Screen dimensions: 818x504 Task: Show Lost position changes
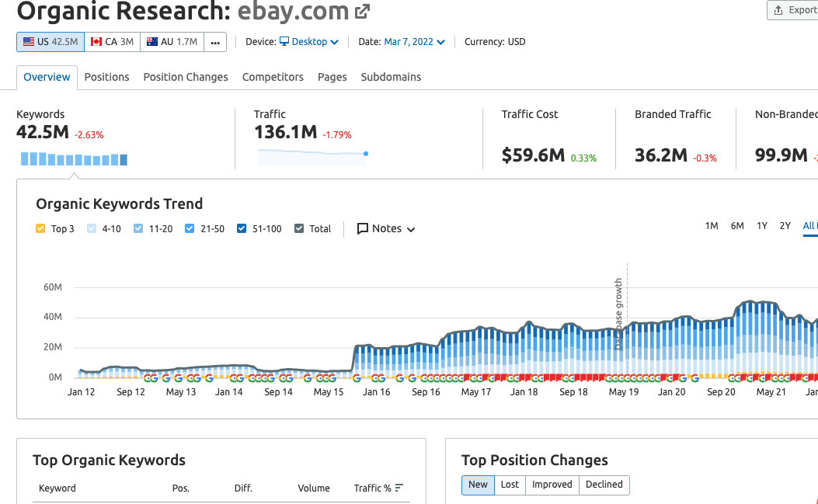click(510, 485)
